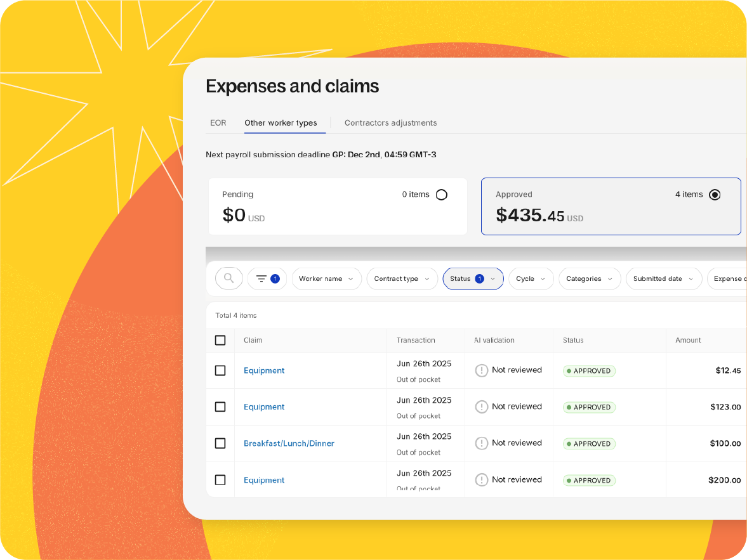Open the Breakfast/Lunch/Dinner claim link
This screenshot has width=747, height=560.
click(x=289, y=443)
